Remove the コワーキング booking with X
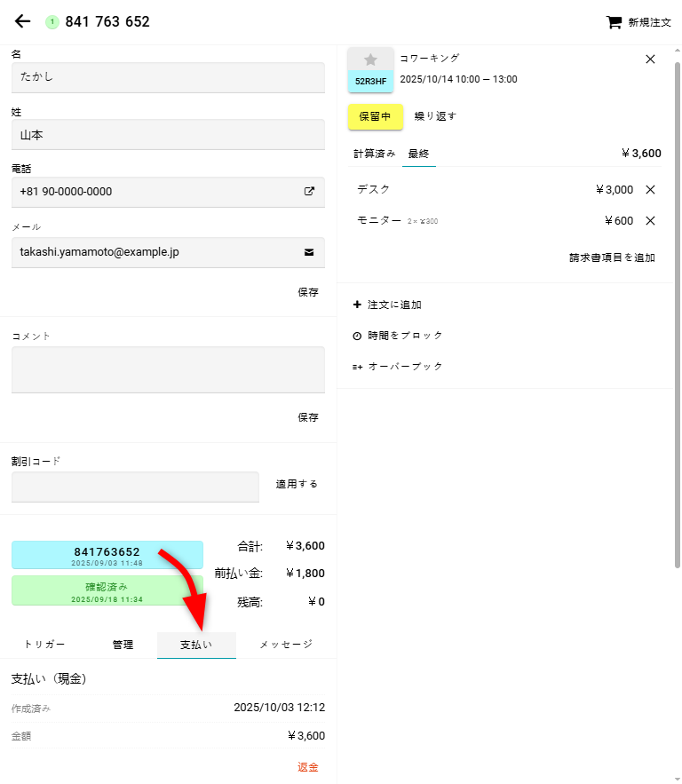The width and height of the screenshot is (682, 784). pos(650,59)
